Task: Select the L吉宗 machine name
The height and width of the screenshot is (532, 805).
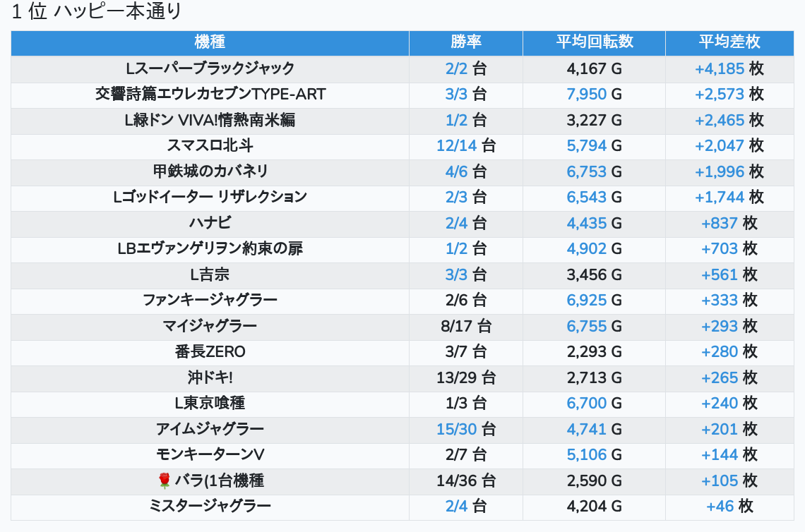Action: click(210, 274)
